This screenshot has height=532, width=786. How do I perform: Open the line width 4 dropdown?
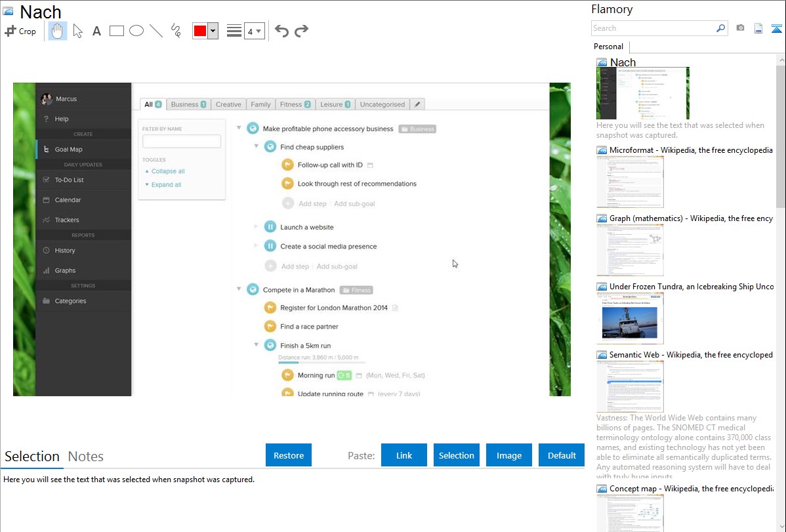(255, 31)
